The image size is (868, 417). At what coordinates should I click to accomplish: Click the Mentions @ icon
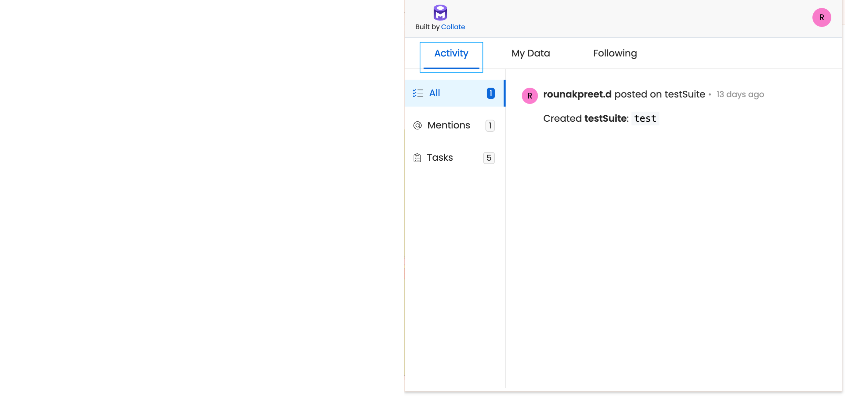tap(417, 125)
